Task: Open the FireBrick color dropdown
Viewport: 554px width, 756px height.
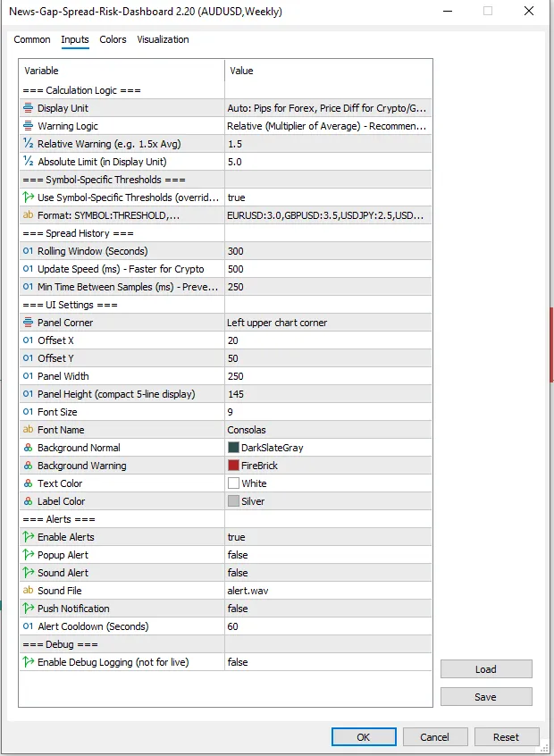Action: coord(328,466)
